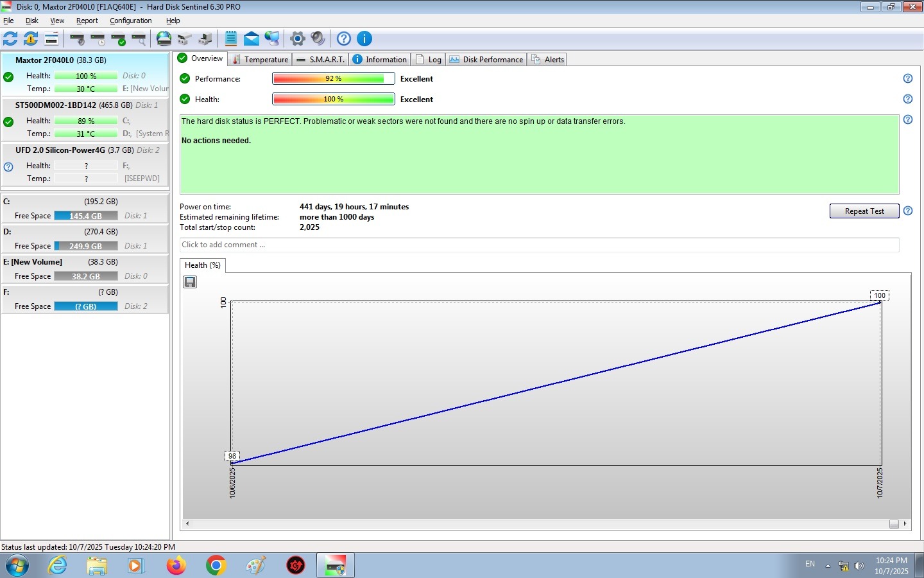Screen dimensions: 924x578
Task: Open the Configuration menu
Action: click(130, 21)
